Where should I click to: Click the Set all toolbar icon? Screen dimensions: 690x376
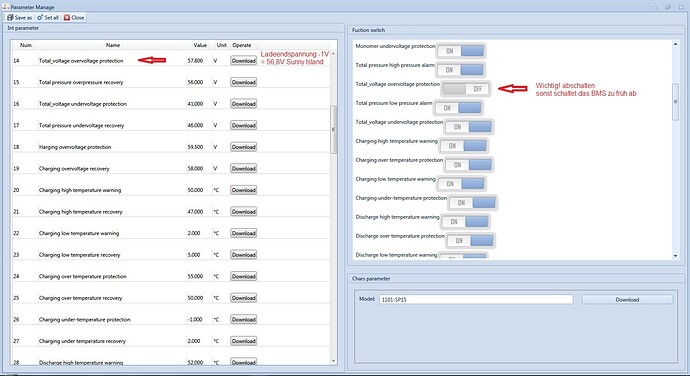40,18
